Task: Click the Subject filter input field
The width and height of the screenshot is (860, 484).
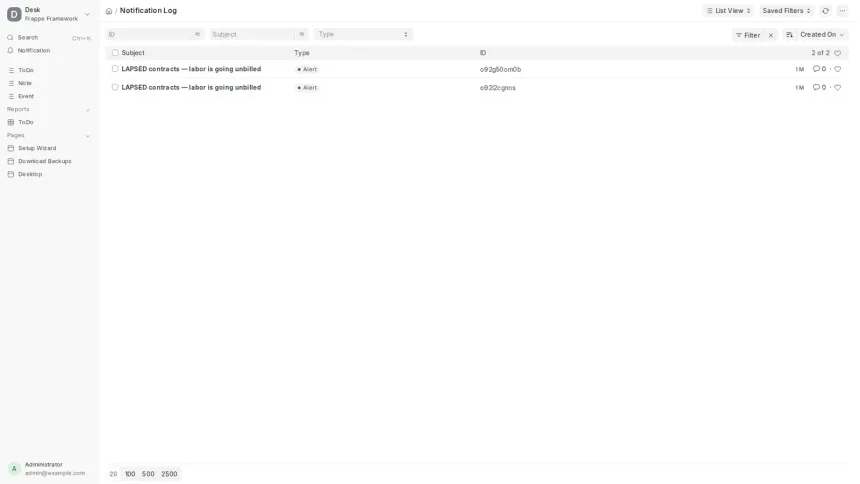Action: 252,35
